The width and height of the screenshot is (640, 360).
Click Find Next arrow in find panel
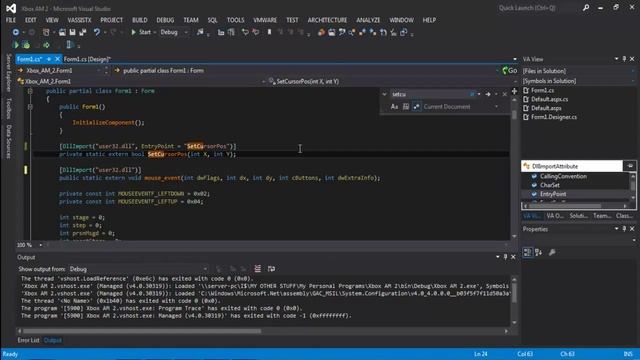(488, 94)
